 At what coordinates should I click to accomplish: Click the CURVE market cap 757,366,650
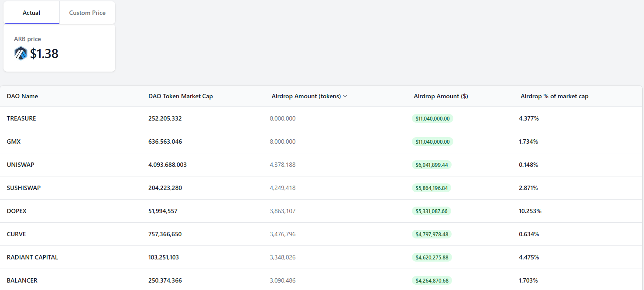(165, 234)
